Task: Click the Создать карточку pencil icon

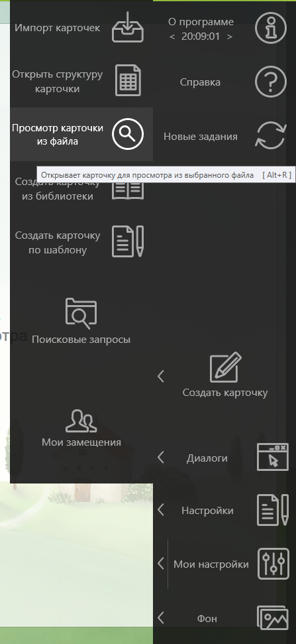Action: (226, 367)
